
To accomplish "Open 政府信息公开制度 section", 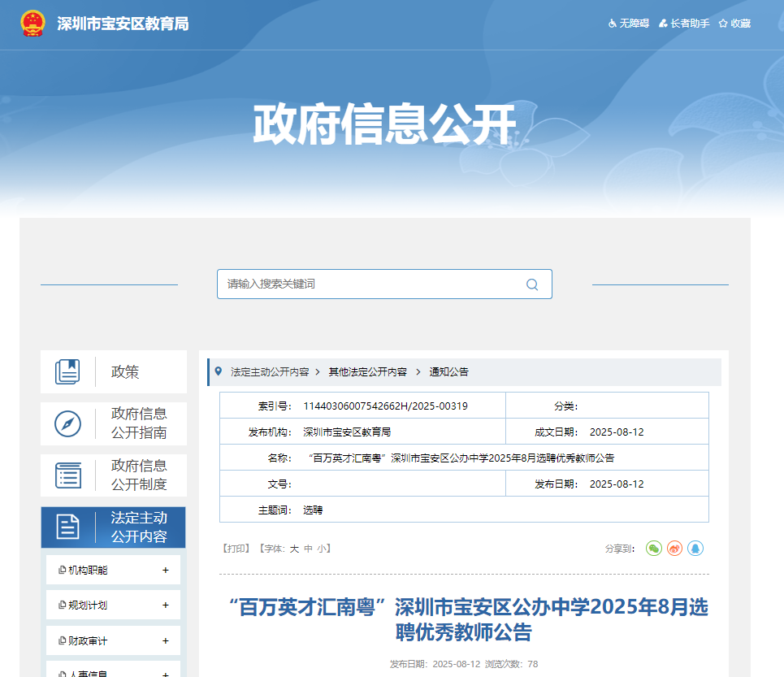I will pos(114,475).
